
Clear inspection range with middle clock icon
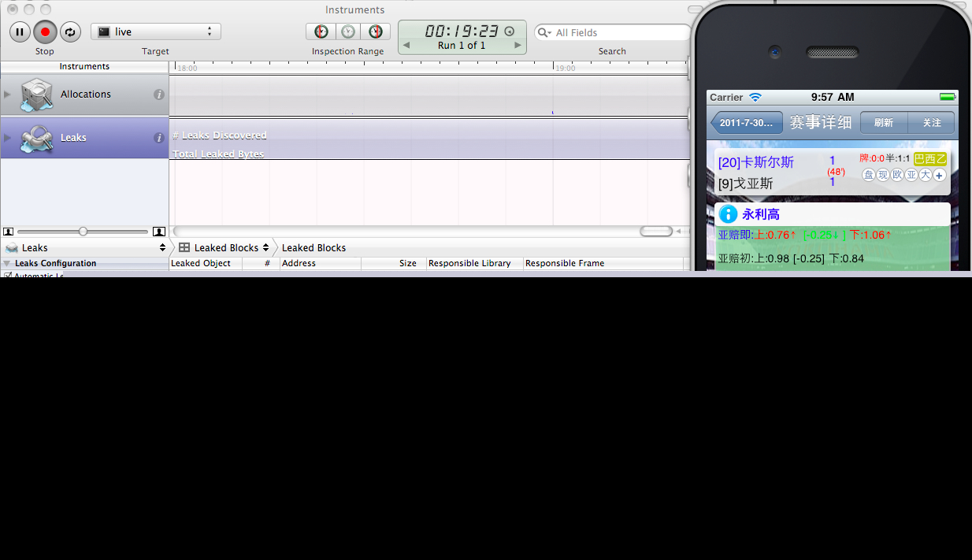coord(348,32)
